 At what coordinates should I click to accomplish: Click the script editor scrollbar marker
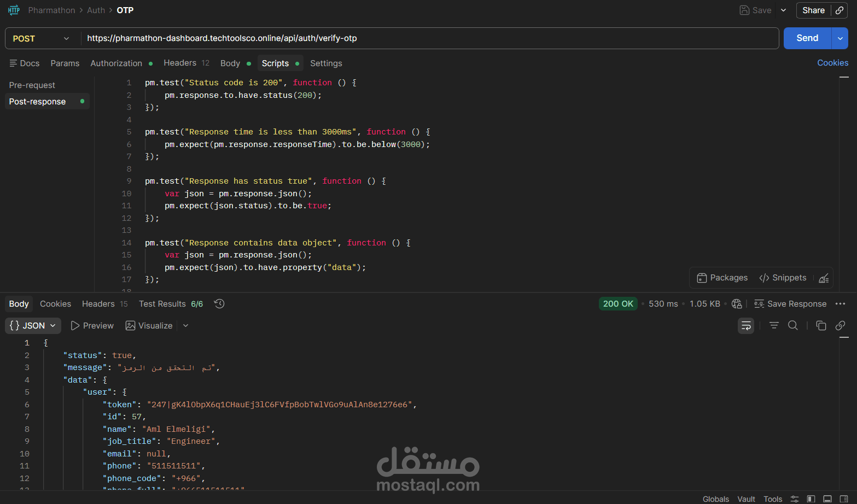(844, 77)
